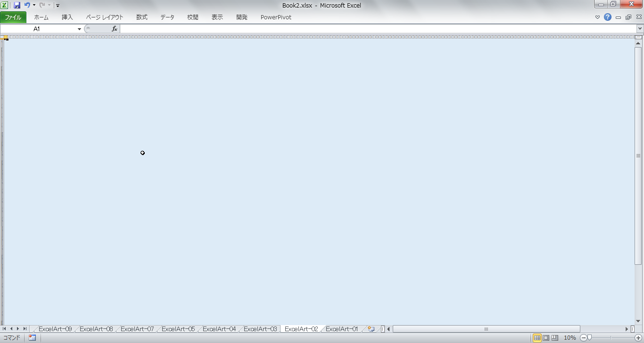Expand the Name Box dropdown arrow
This screenshot has width=644, height=343.
[79, 29]
